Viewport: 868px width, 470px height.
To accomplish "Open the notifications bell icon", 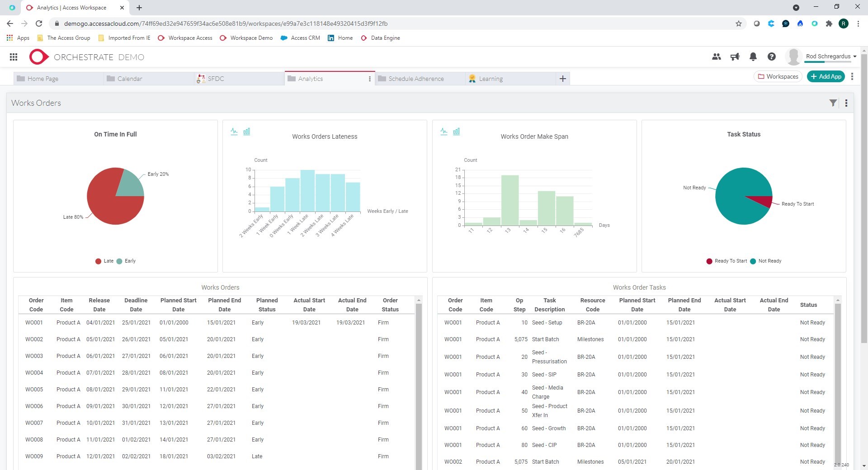I will click(753, 57).
